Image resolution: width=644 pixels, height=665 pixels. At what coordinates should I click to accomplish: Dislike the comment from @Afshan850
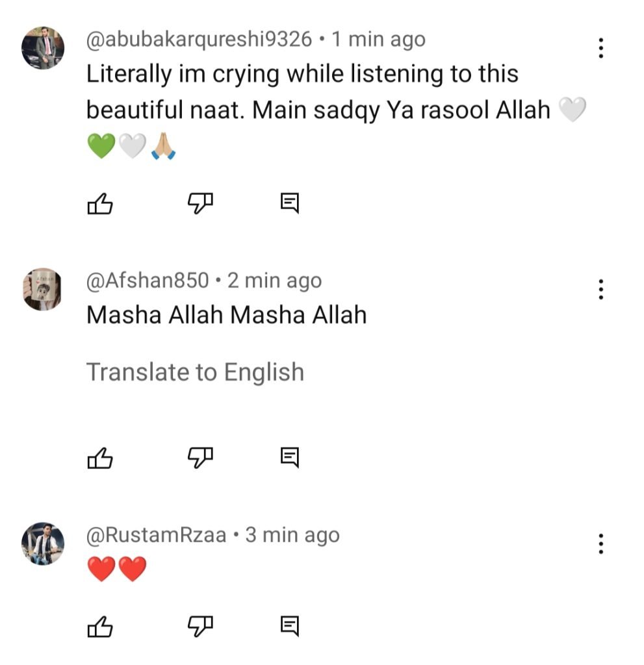click(200, 458)
